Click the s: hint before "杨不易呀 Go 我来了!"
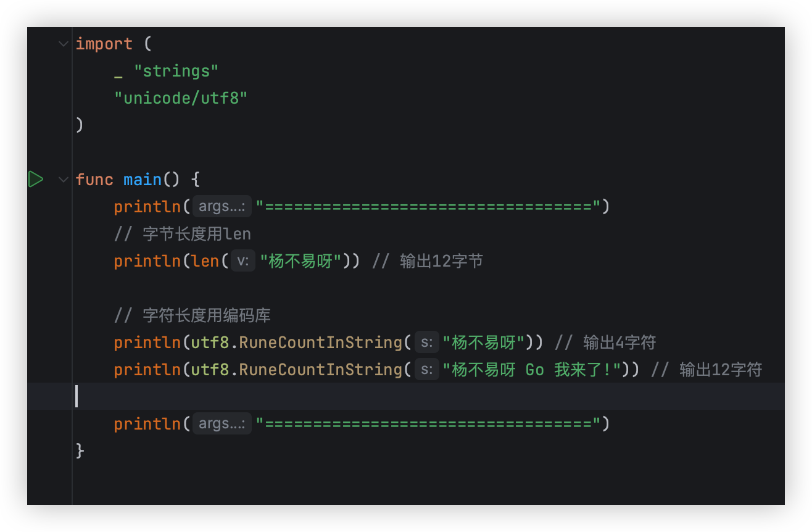 [x=426, y=370]
